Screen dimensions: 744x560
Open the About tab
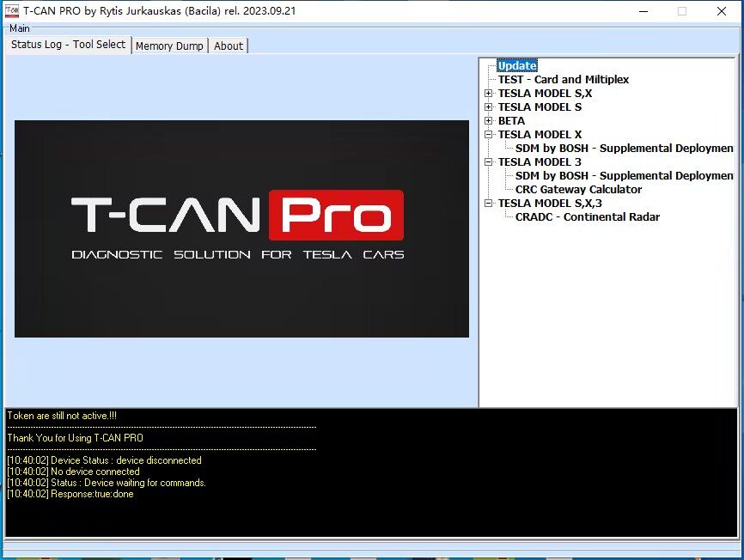[229, 46]
